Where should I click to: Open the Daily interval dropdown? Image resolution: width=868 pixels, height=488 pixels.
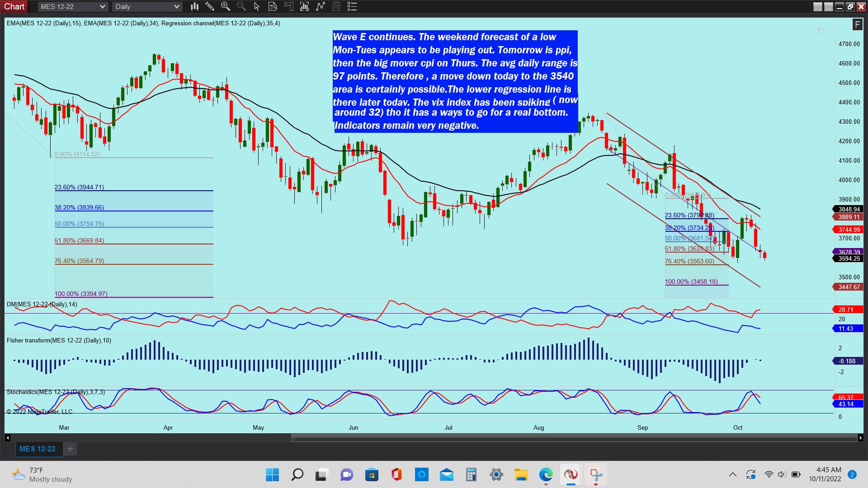pos(147,7)
